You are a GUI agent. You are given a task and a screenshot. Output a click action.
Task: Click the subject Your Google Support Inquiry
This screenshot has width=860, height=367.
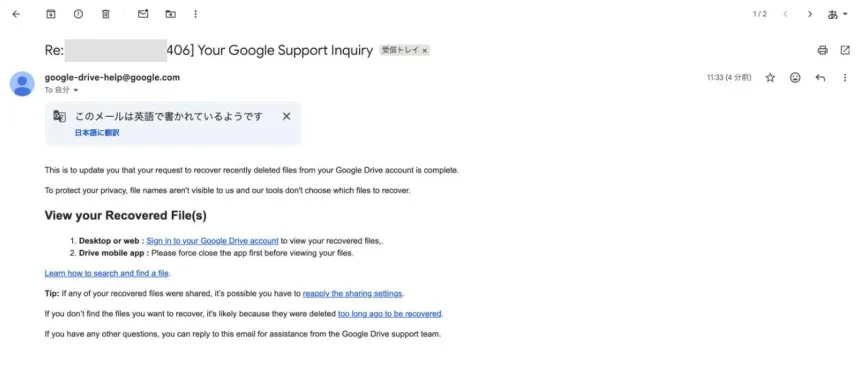click(285, 50)
